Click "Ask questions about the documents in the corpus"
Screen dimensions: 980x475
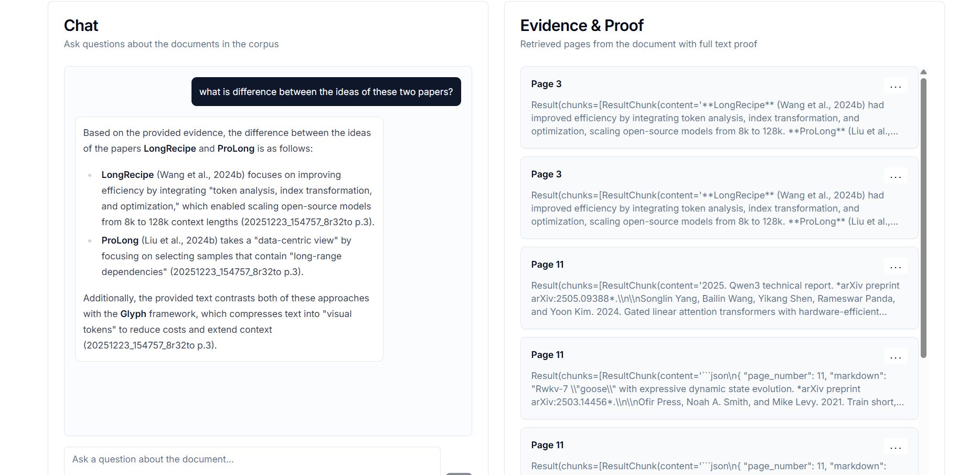(x=172, y=44)
